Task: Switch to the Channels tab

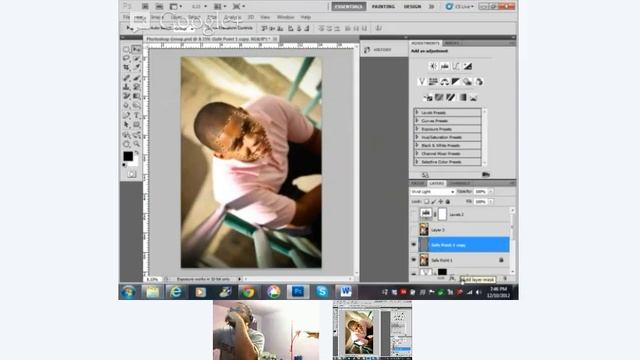Action: tap(460, 183)
